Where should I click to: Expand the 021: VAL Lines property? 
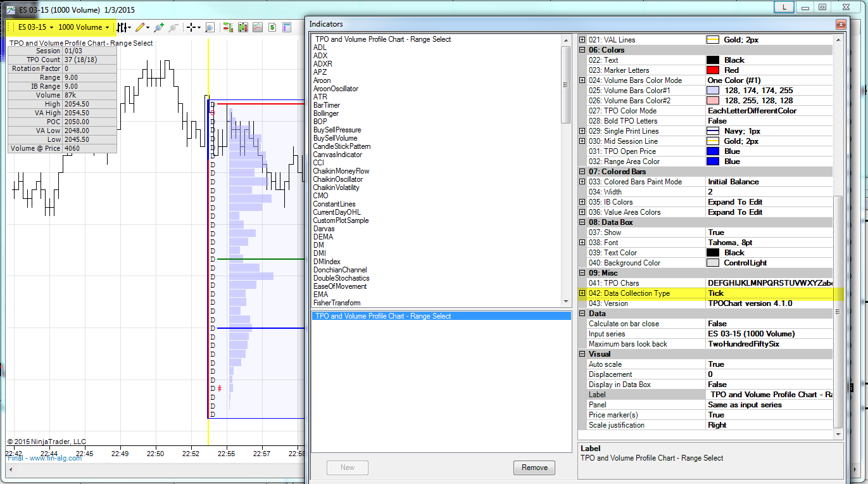[582, 40]
